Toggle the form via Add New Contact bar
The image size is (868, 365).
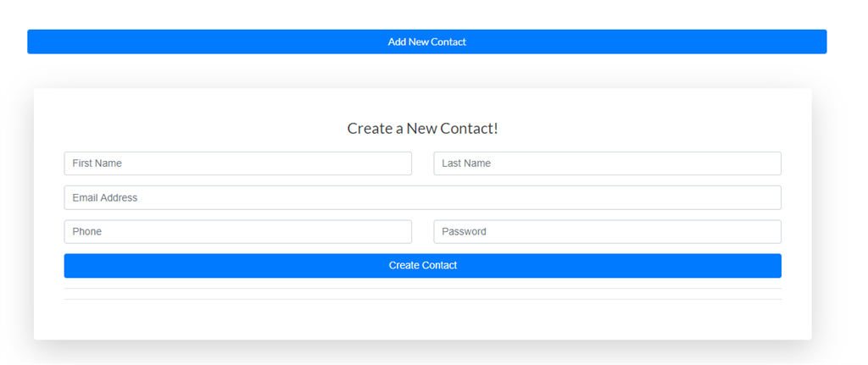pos(427,41)
